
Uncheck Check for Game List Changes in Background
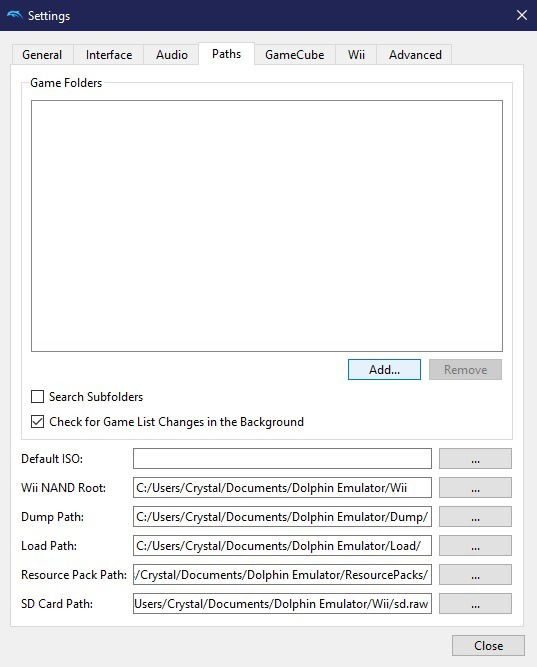(37, 422)
